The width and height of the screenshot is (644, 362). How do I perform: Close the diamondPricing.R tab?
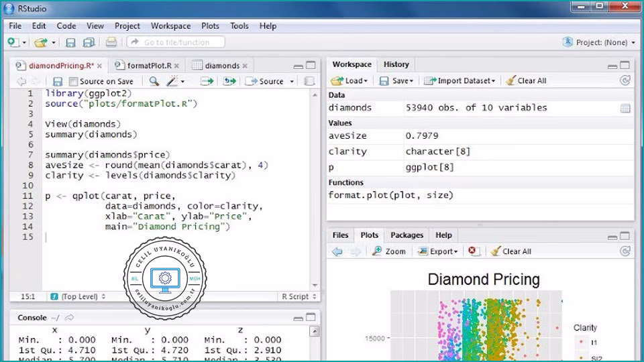(99, 66)
